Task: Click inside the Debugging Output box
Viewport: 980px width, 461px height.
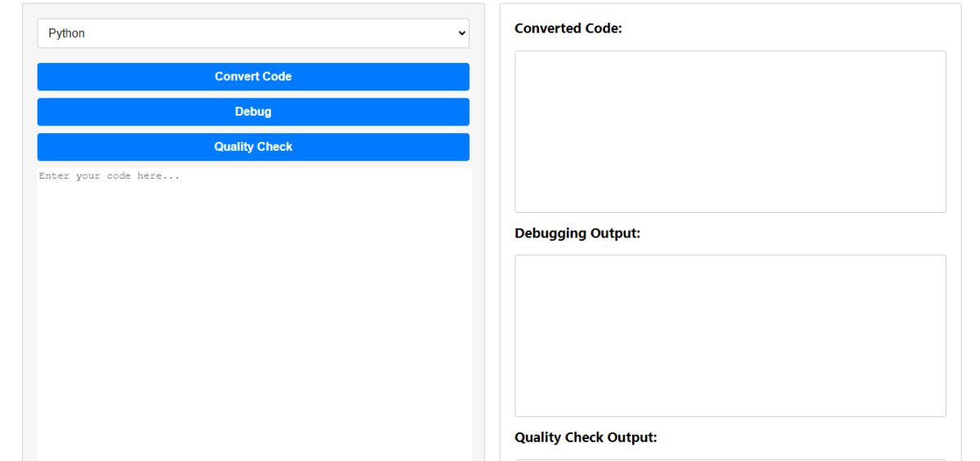Action: (730, 335)
